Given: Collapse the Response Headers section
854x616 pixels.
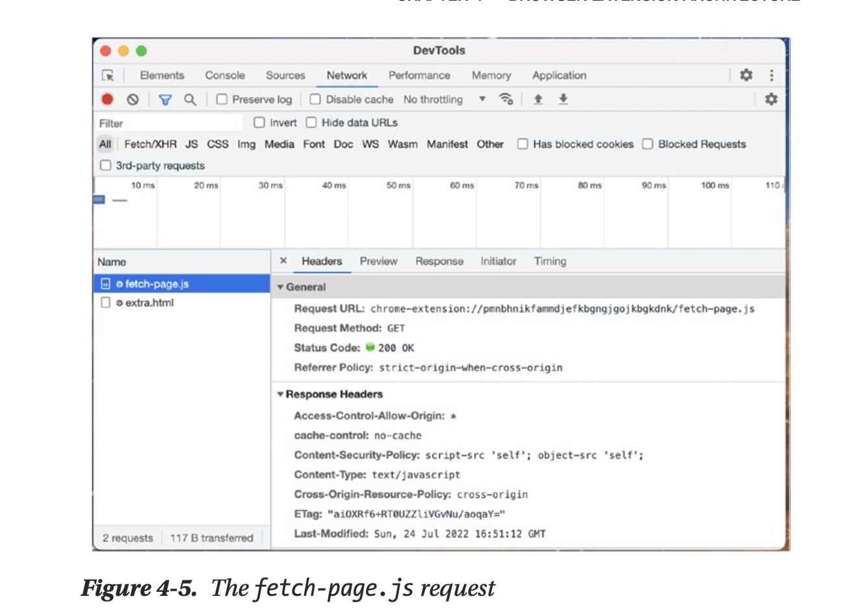Looking at the screenshot, I should coord(281,394).
